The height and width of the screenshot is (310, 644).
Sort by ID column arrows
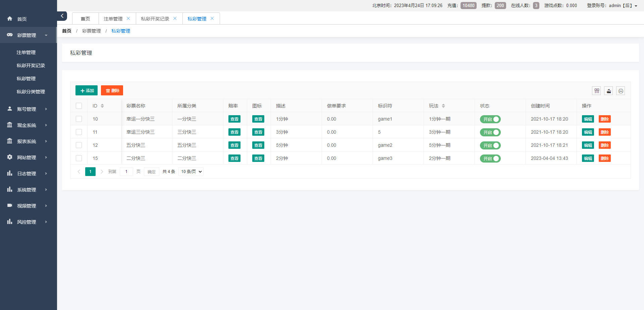(x=102, y=106)
